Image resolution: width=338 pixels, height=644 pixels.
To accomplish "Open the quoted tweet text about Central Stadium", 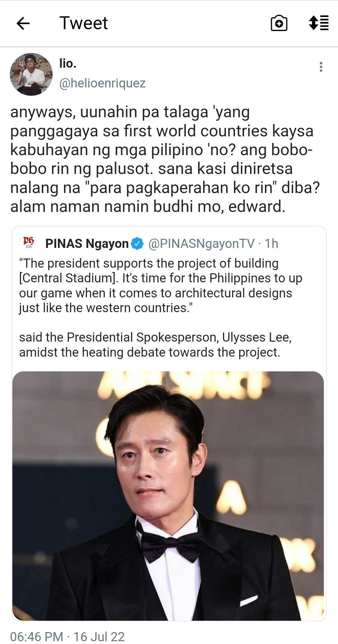I will 161,286.
